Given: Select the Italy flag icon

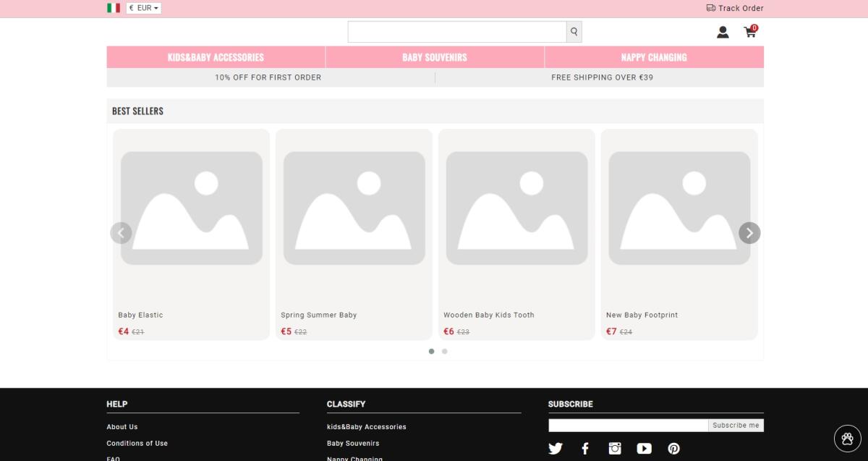Looking at the screenshot, I should [x=114, y=8].
